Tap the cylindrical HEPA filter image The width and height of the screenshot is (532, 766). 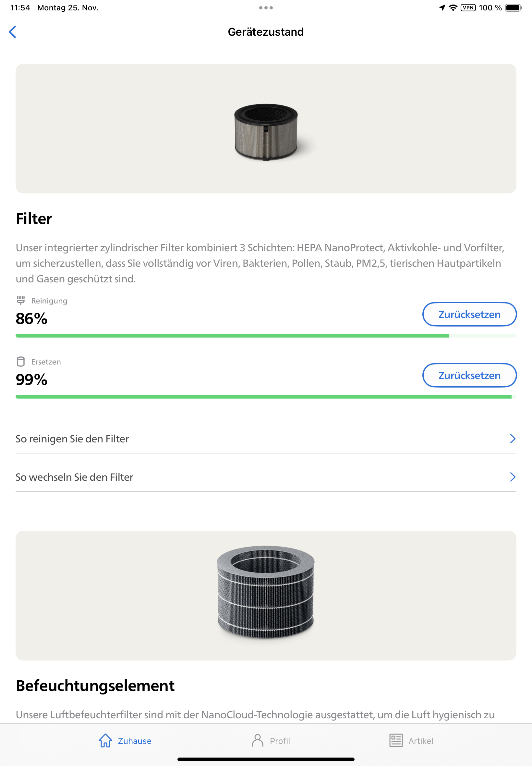pyautogui.click(x=266, y=132)
